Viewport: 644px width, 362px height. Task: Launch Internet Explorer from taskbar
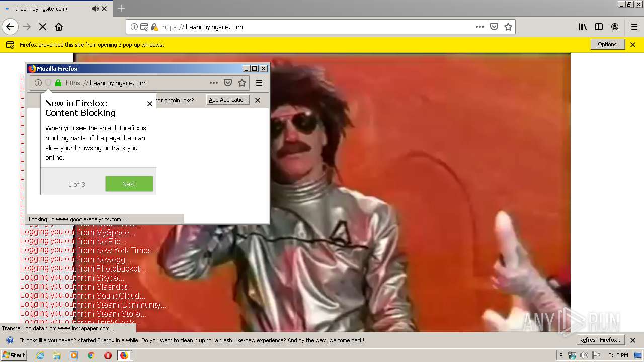(40, 355)
